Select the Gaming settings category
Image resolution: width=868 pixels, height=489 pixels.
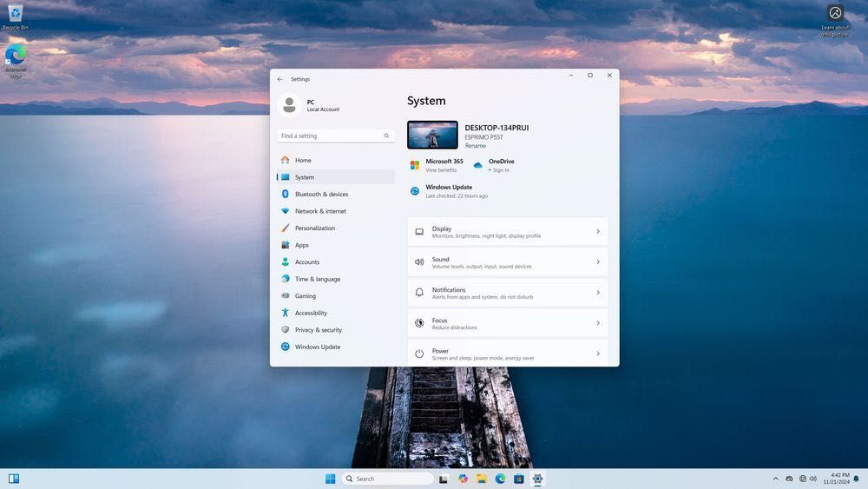[335, 296]
